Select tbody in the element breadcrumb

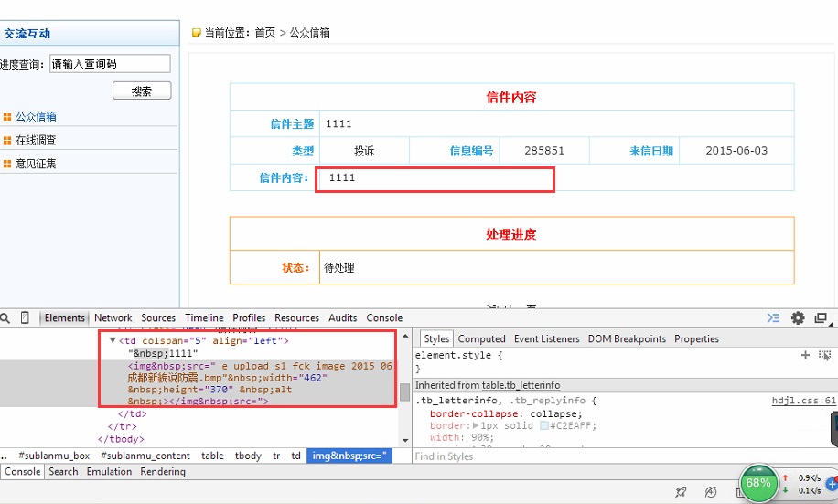(248, 456)
